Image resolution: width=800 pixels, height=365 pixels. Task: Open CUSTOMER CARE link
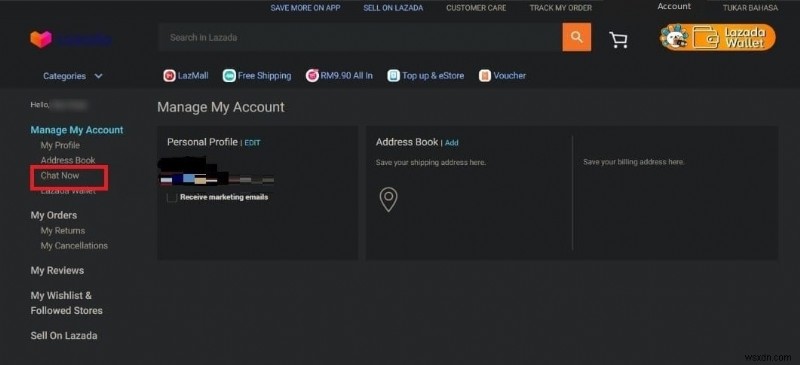[476, 8]
